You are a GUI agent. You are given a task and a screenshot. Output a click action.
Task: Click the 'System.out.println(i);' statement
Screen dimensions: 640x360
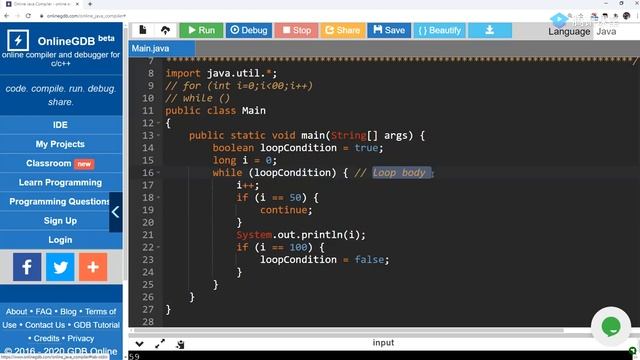coord(301,235)
